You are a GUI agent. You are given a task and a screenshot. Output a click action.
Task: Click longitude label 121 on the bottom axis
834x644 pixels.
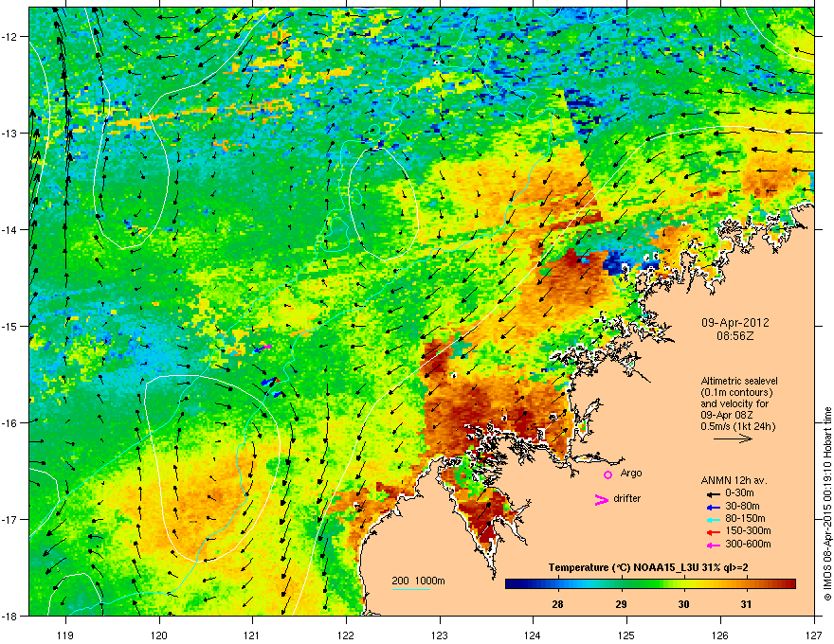pyautogui.click(x=252, y=635)
